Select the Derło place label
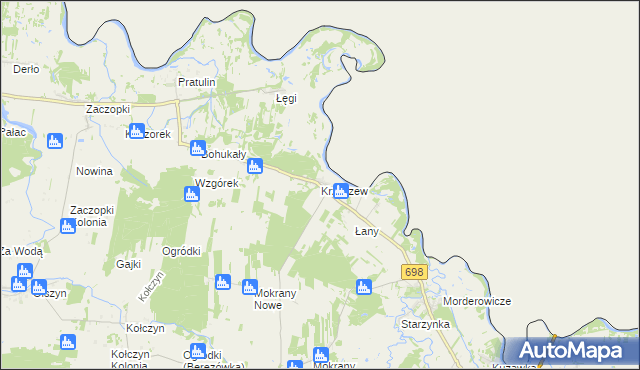The height and width of the screenshot is (370, 640). click(27, 69)
